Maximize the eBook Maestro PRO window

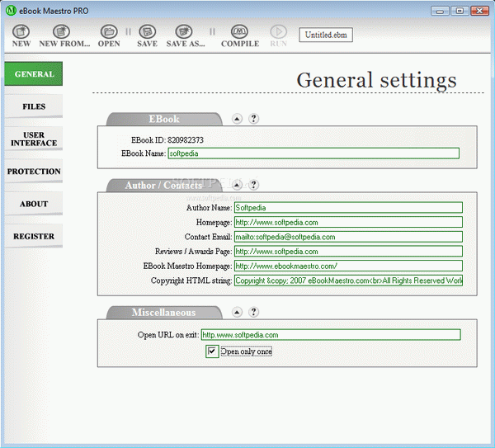click(460, 11)
